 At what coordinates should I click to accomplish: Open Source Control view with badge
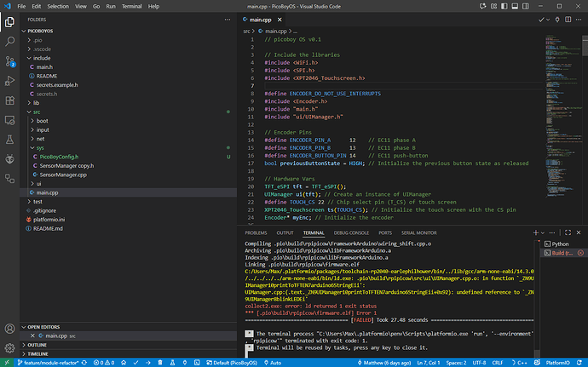tap(10, 62)
